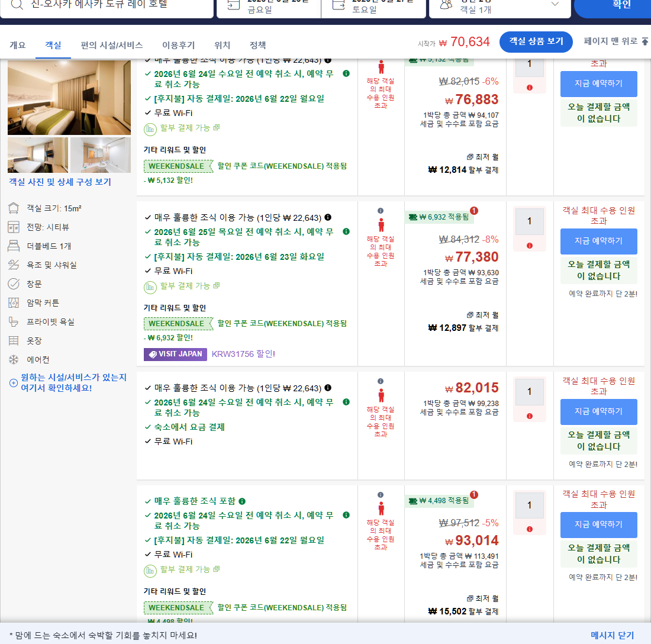Click 최저 월 ₩15,502 할부 결제 link
The image size is (651, 644).
[463, 605]
